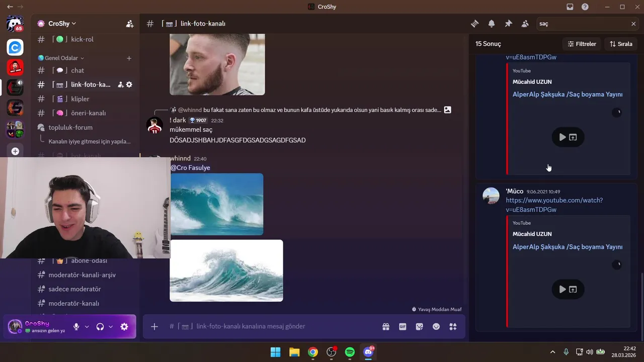Open the moderatör-kanalı channel
Image resolution: width=644 pixels, height=362 pixels.
click(x=85, y=303)
